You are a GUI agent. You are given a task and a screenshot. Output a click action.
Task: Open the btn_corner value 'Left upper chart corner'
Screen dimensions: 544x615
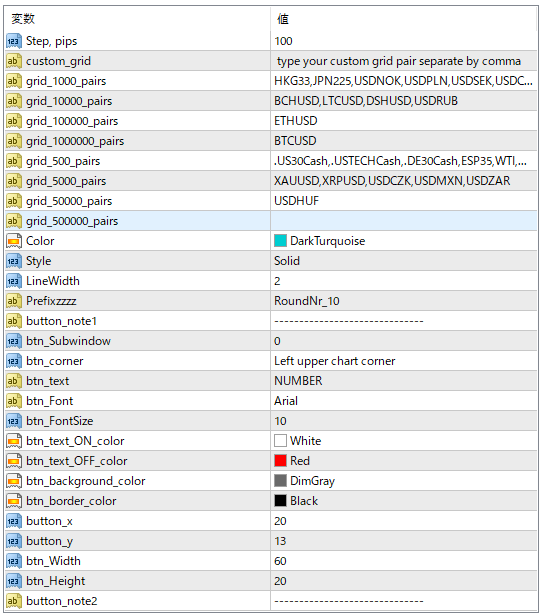[335, 361]
